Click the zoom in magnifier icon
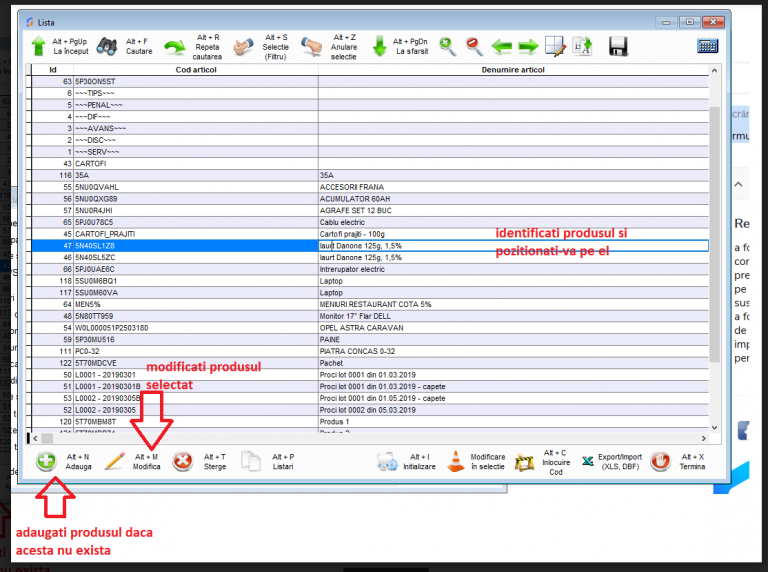This screenshot has height=572, width=768. [x=448, y=46]
